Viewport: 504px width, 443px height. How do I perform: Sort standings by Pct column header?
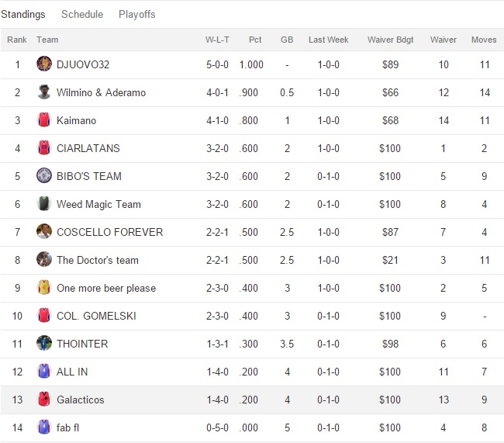pos(255,40)
